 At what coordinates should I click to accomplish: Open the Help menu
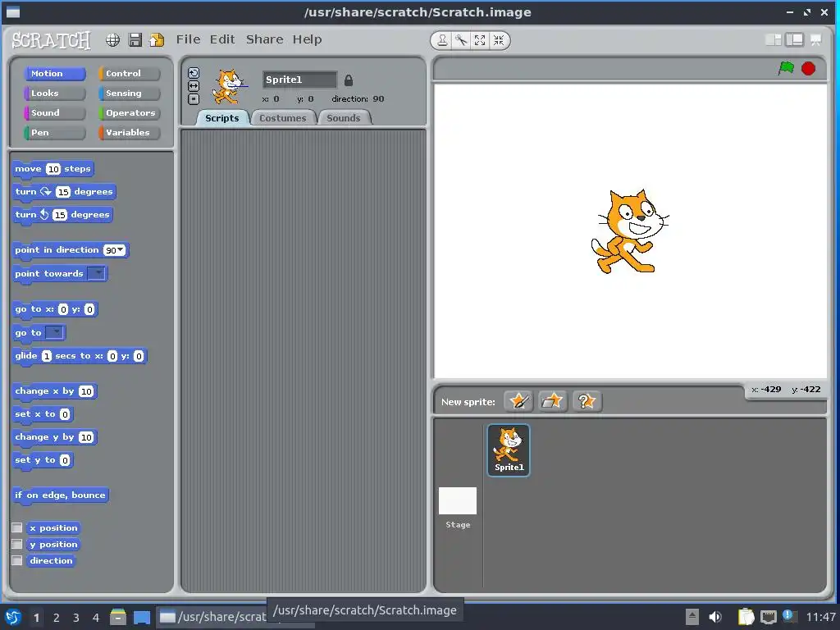tap(307, 39)
